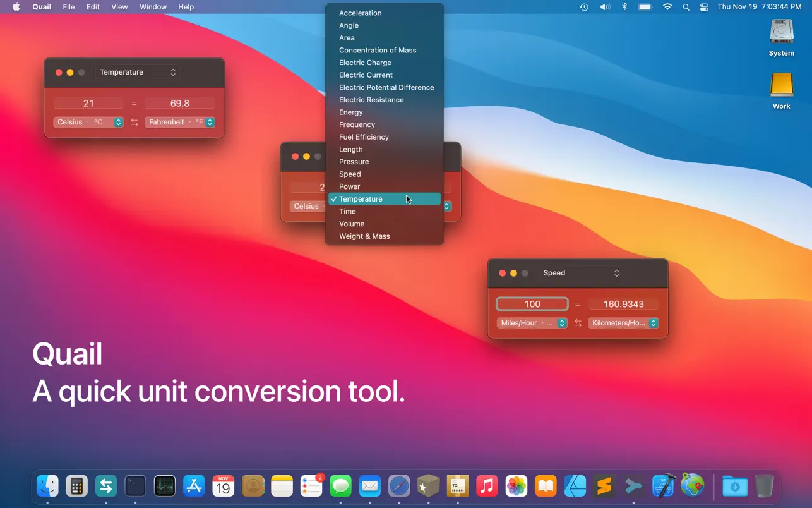Launch the Calculator app from the Dock
This screenshot has height=508, width=812.
[76, 486]
